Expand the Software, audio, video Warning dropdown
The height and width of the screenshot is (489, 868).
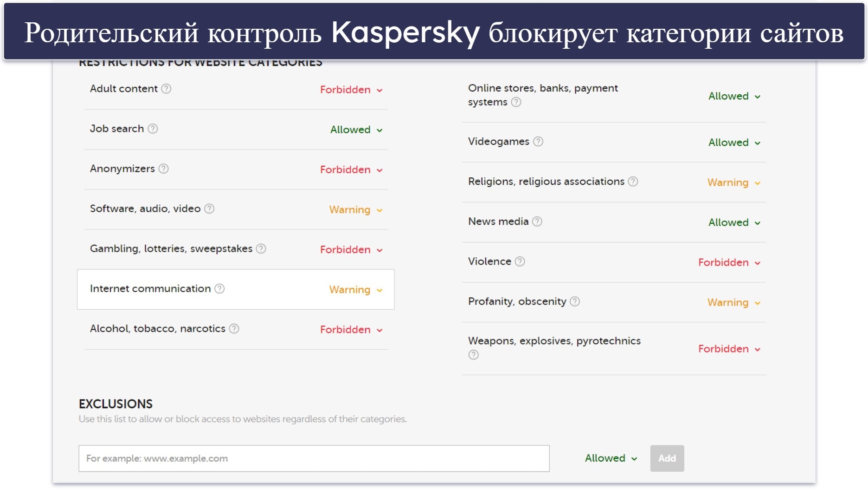coord(356,209)
